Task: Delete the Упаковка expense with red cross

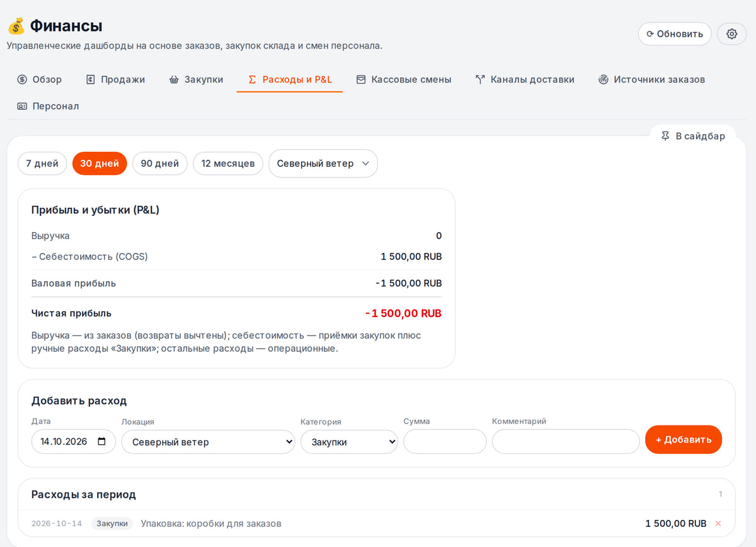Action: click(718, 524)
